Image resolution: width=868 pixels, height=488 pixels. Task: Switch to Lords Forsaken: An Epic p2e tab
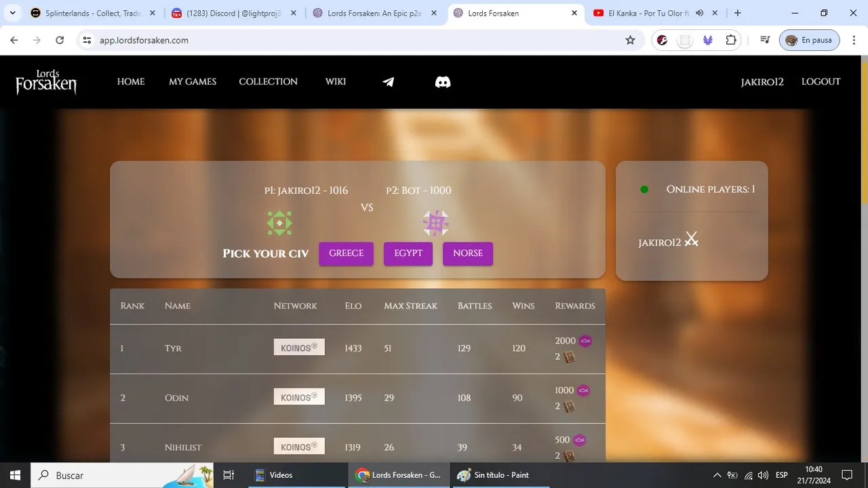(374, 13)
